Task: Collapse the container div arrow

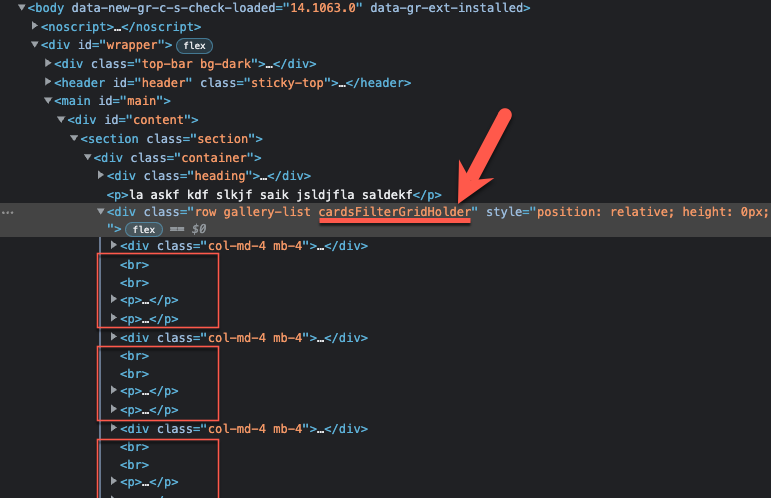Action: coord(87,157)
